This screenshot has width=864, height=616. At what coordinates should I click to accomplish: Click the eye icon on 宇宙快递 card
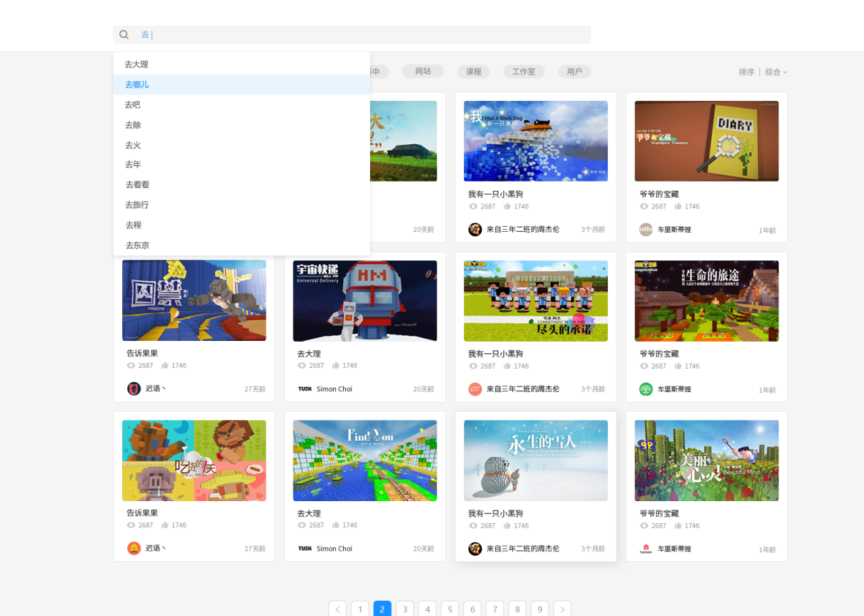coord(302,365)
